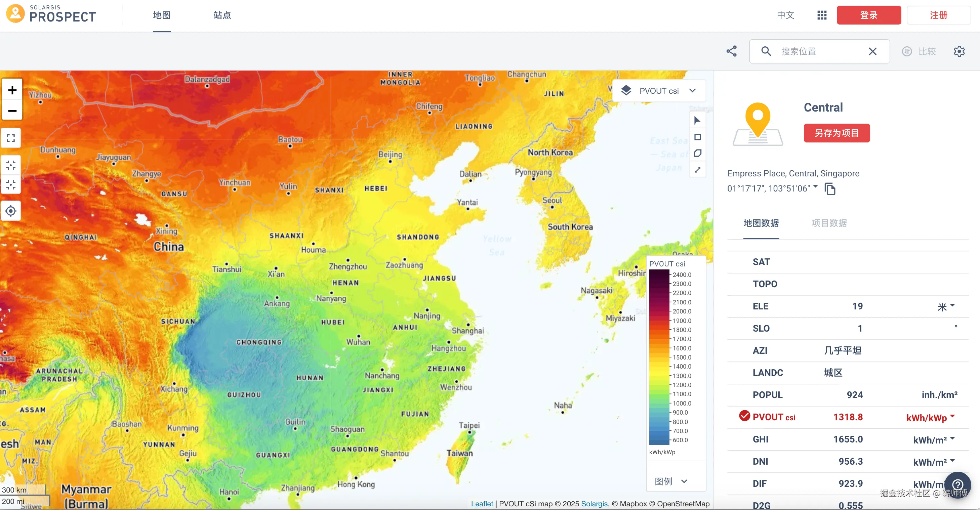Screen dimensions: 980x510
Task: Switch to the 项目数据 tab
Action: 829,223
